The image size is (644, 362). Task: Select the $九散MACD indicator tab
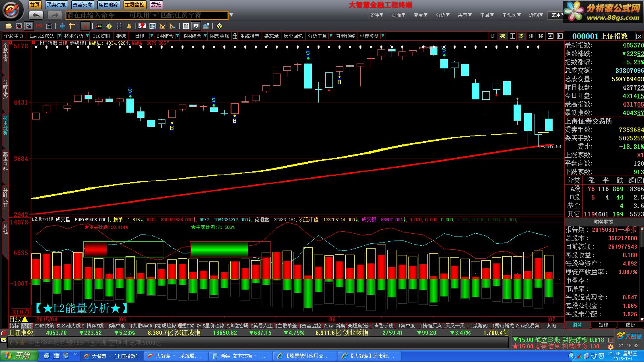coord(141,326)
